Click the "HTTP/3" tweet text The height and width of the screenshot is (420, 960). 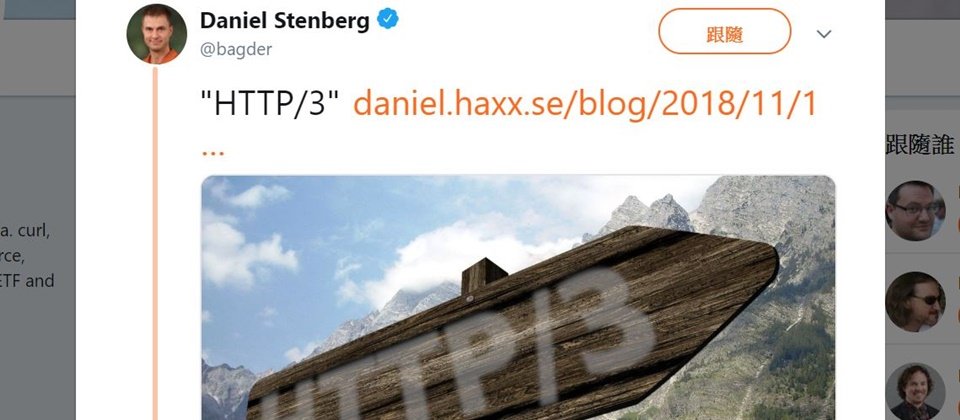point(270,105)
